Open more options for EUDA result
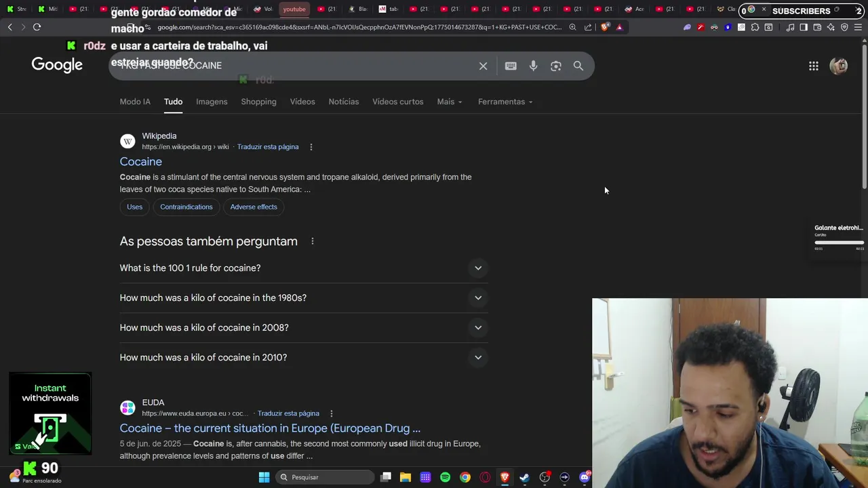Image resolution: width=868 pixels, height=488 pixels. 332,413
